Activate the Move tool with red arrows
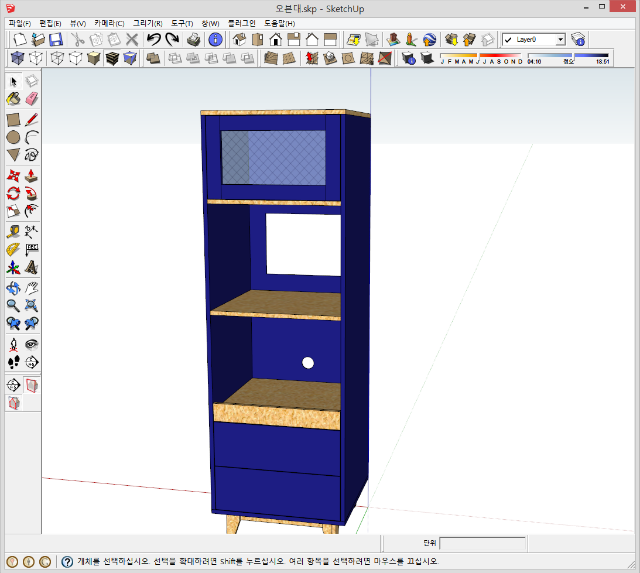640x573 pixels. tap(13, 176)
